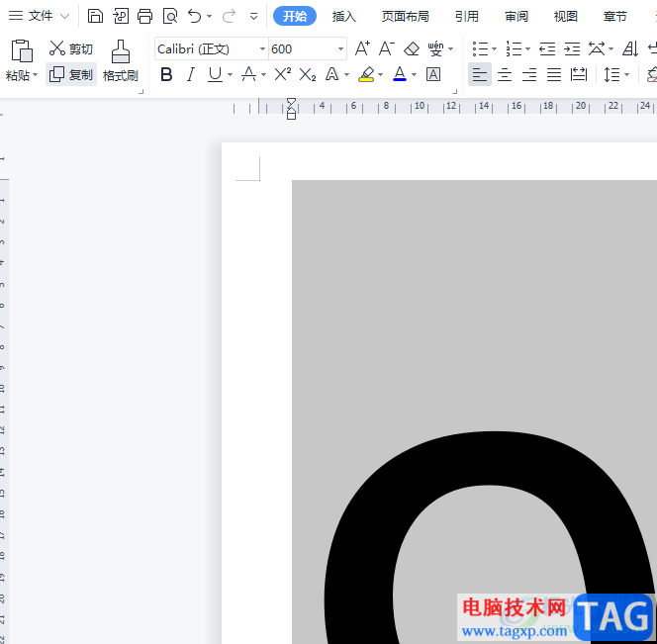Click the Chinese layout icon
Screen dimensions: 657x644
597,48
